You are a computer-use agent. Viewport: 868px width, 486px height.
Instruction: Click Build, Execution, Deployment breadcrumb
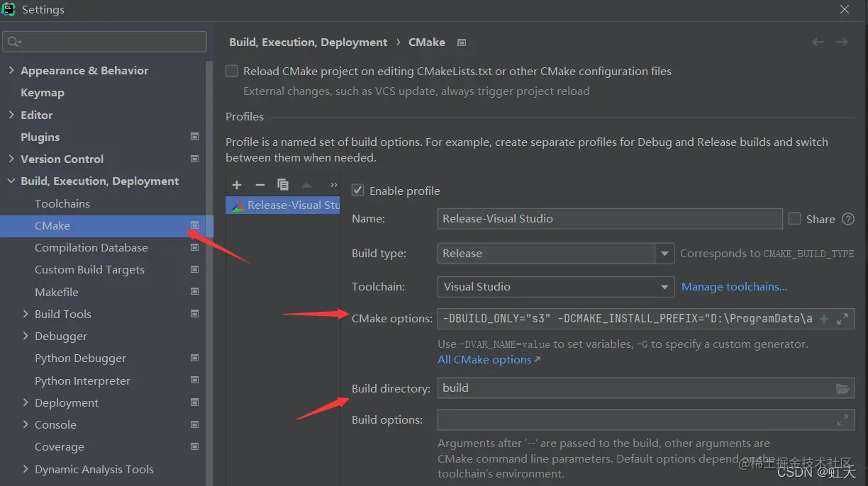click(x=308, y=42)
